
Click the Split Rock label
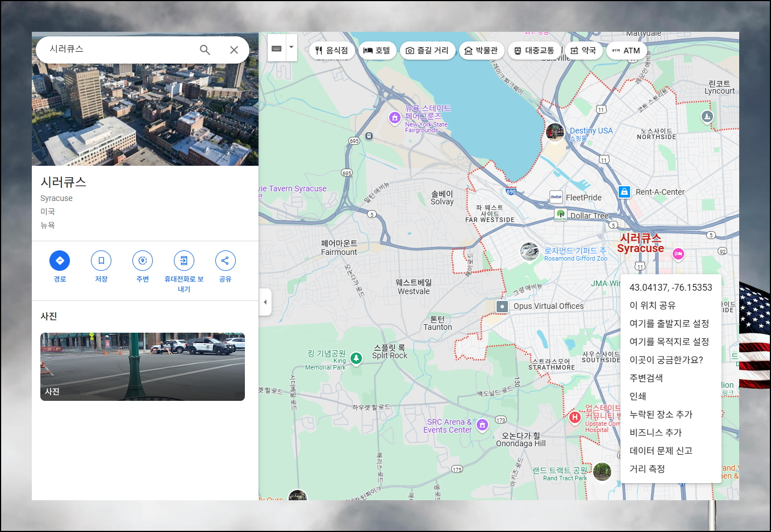pyautogui.click(x=390, y=351)
